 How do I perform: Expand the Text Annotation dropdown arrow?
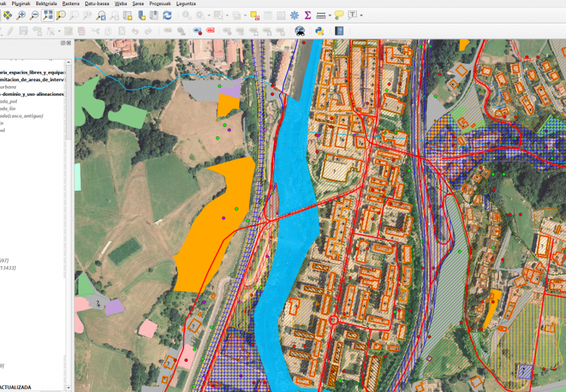click(361, 15)
